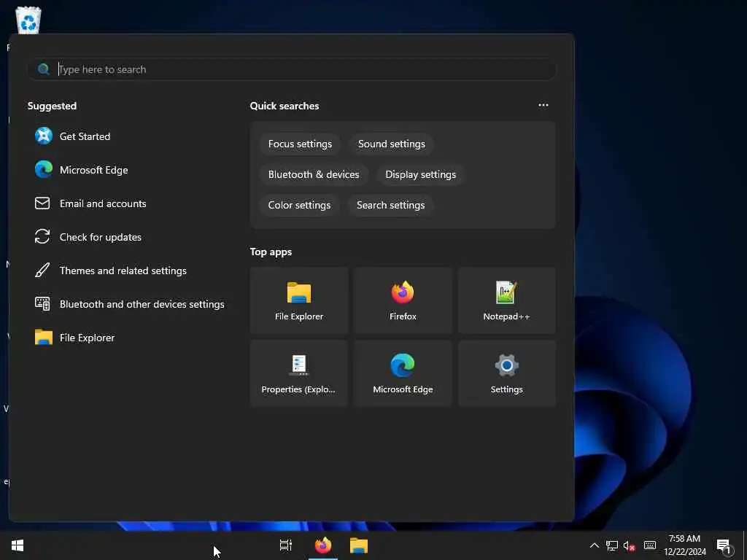Open Recycle Bin on the desktop
747x560 pixels.
tap(28, 20)
